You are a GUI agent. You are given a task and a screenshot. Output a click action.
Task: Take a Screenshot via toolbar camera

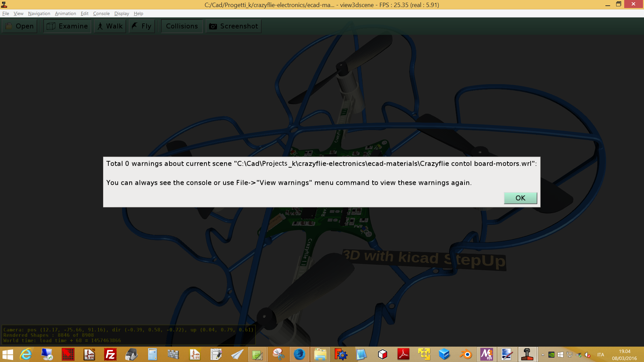[x=233, y=26]
